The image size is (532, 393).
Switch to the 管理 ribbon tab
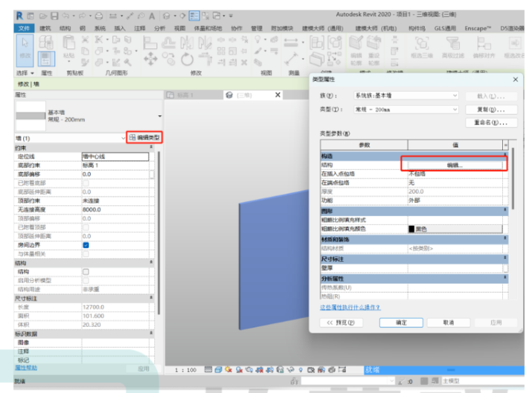(x=256, y=28)
